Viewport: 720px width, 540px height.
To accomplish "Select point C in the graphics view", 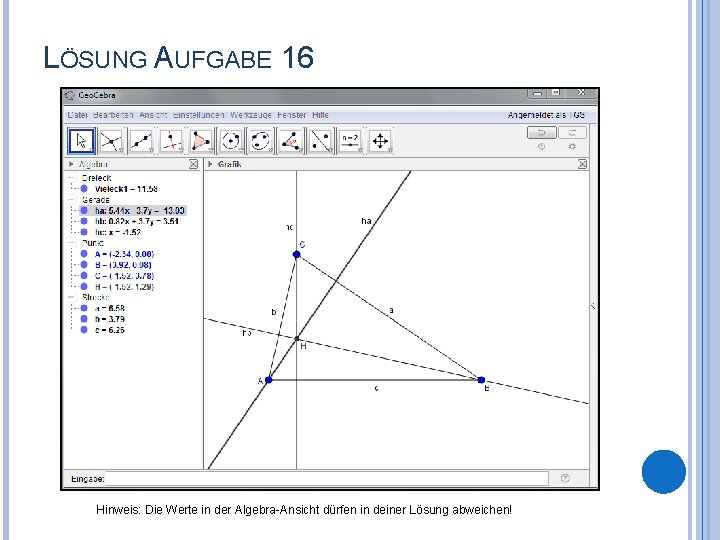I will pos(297,254).
